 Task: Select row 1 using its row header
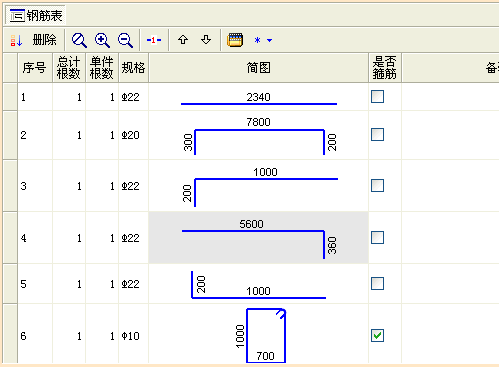coord(10,97)
